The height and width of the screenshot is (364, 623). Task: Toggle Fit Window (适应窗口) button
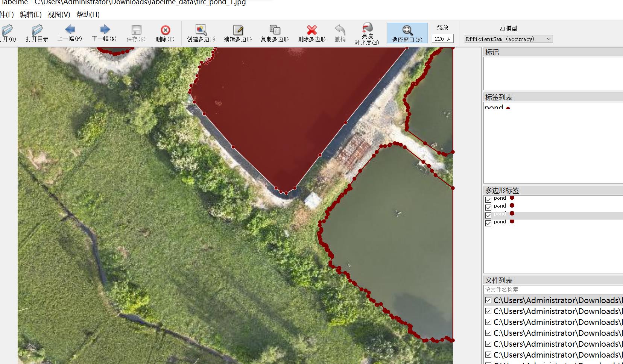click(407, 33)
